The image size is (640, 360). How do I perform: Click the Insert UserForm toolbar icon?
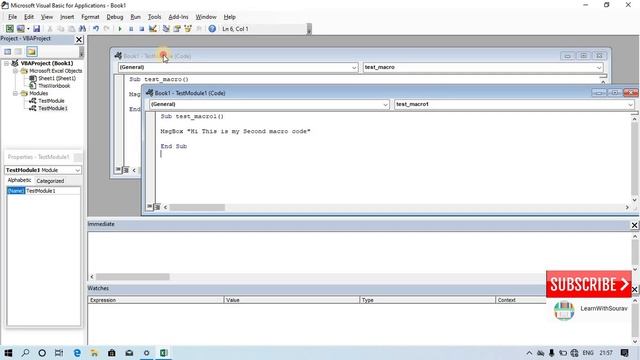(x=20, y=29)
